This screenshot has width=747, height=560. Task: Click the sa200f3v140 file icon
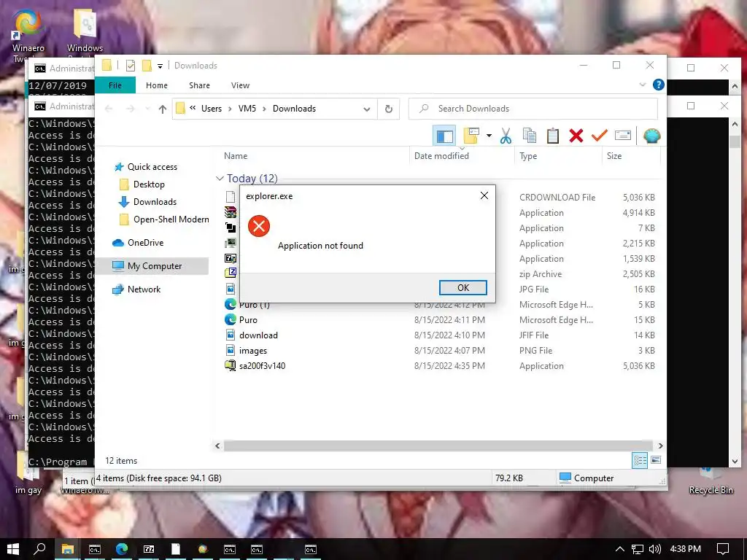pyautogui.click(x=231, y=366)
